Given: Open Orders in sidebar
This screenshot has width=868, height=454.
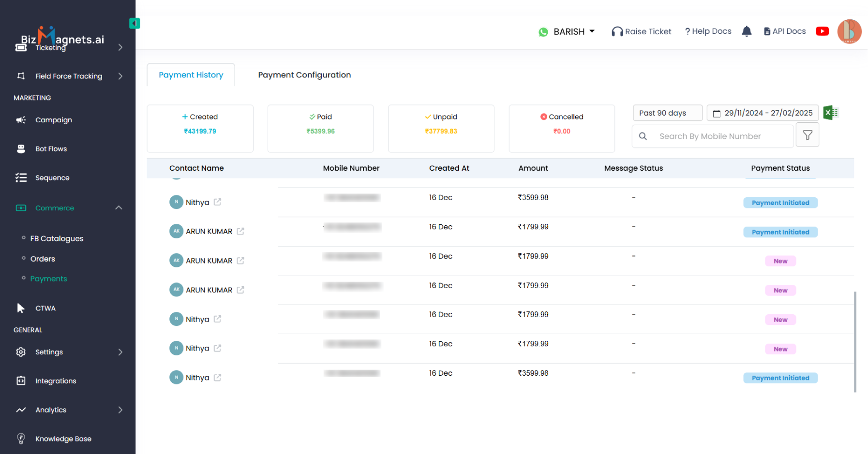Looking at the screenshot, I should 43,259.
